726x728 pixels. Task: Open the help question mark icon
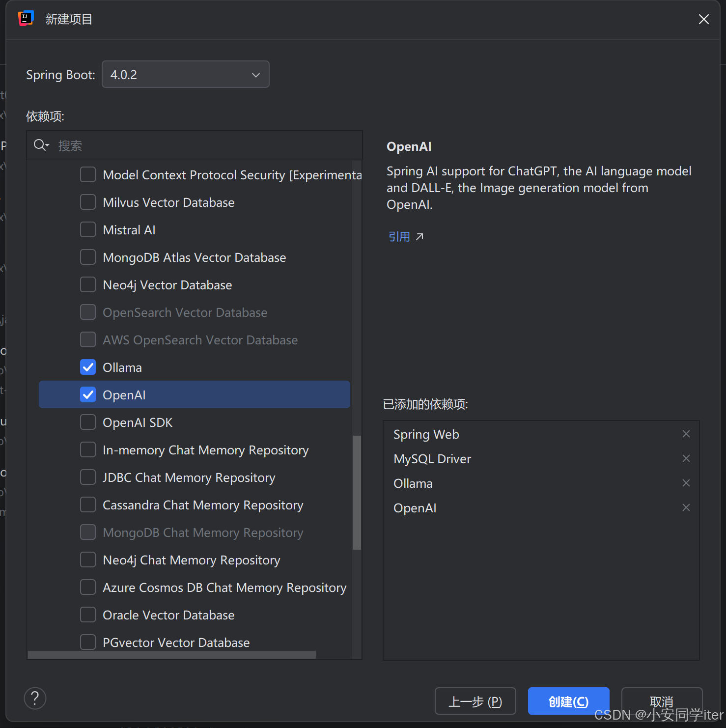coord(35,698)
